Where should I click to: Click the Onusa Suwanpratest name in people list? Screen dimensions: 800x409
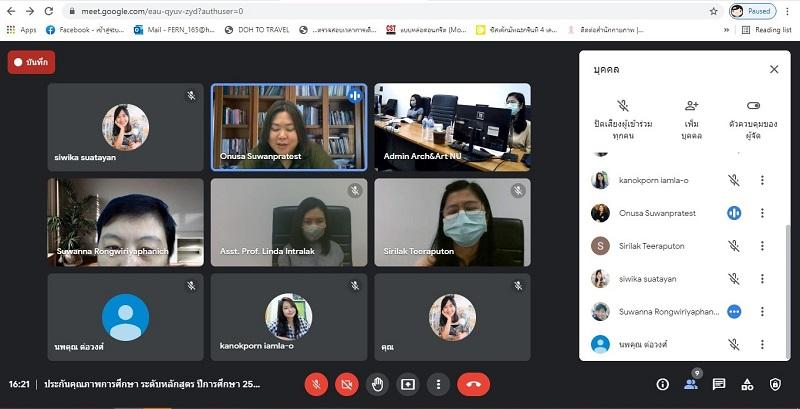point(657,213)
